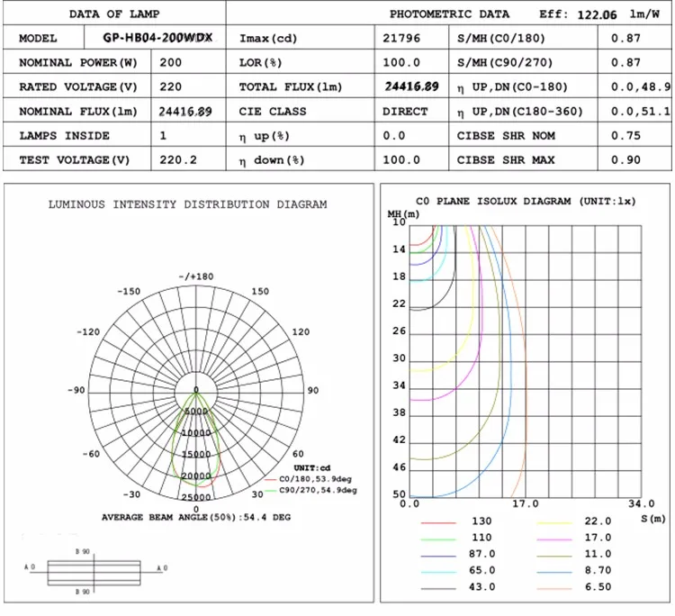Select the TEST VOLTAGE(V) value 220.2

(178, 160)
